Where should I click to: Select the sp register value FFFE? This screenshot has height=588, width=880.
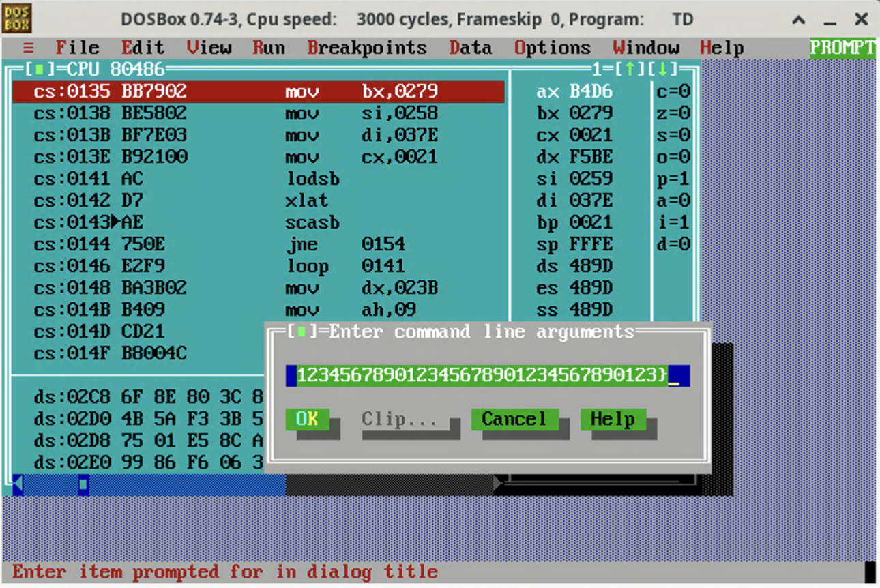coord(591,244)
